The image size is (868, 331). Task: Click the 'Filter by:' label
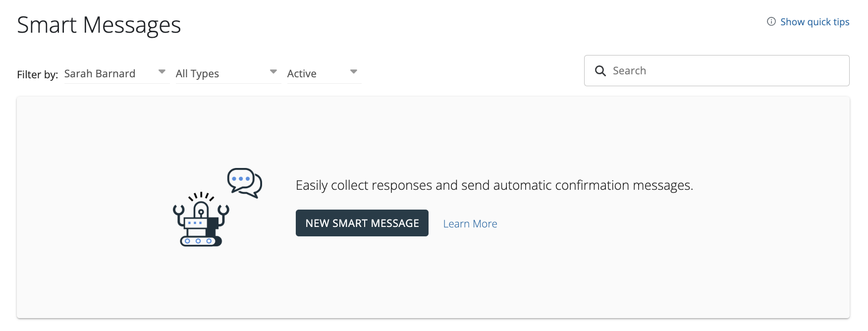click(x=37, y=75)
